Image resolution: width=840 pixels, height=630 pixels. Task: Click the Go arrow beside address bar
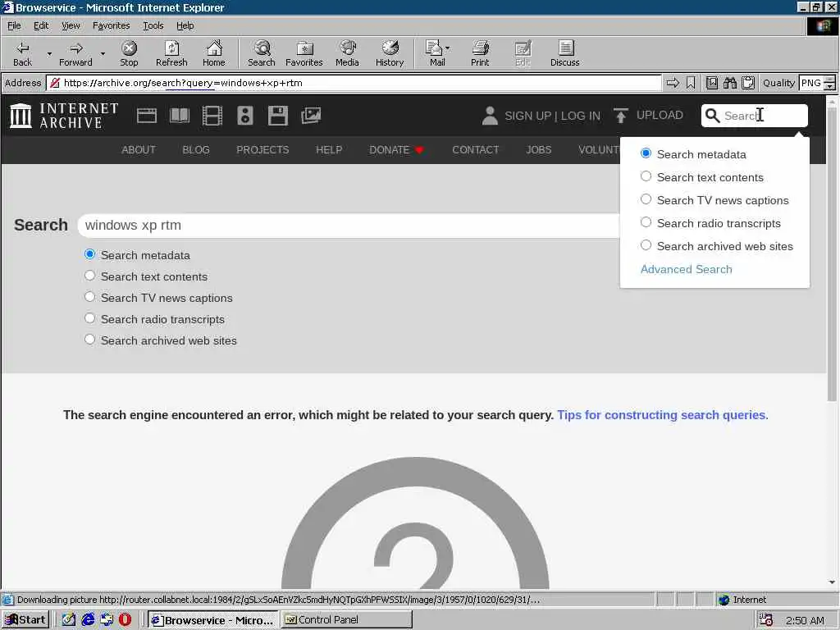(x=673, y=83)
